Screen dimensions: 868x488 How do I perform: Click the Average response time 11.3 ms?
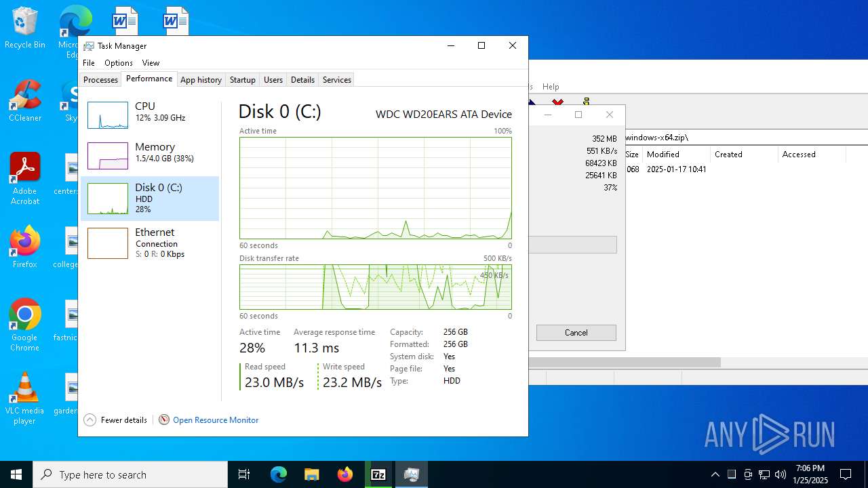[x=316, y=348]
